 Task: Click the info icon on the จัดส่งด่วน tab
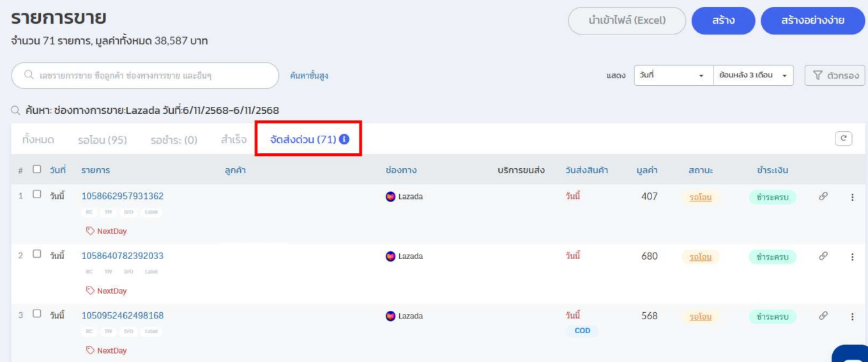[x=344, y=139]
